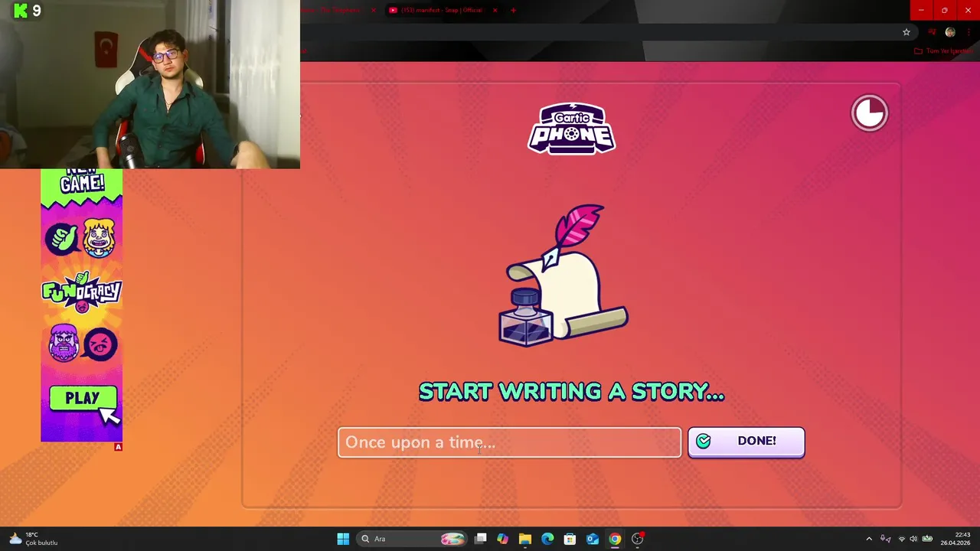
Task: Open File Explorer from the taskbar
Action: point(524,539)
